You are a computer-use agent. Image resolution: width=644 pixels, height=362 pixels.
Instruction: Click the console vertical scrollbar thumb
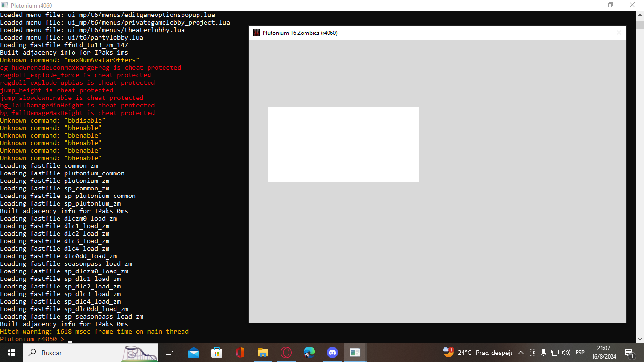point(640,25)
